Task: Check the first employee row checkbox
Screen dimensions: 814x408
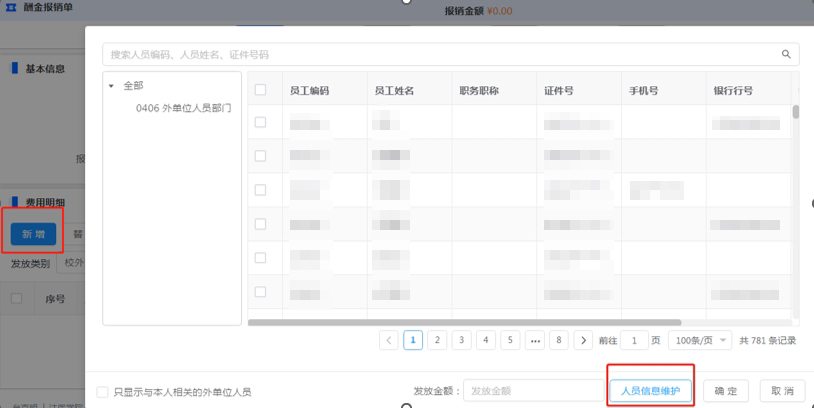Action: 260,123
